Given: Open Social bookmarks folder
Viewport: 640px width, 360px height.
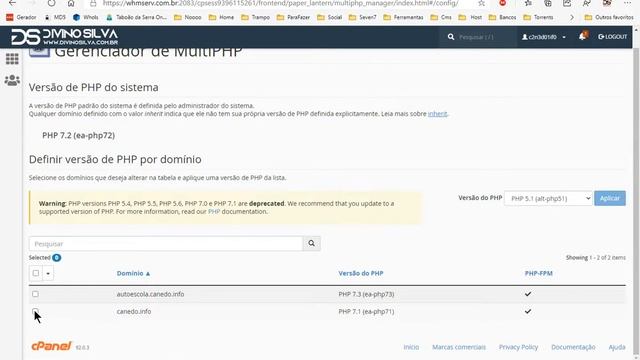Looking at the screenshot, I should [x=330, y=17].
